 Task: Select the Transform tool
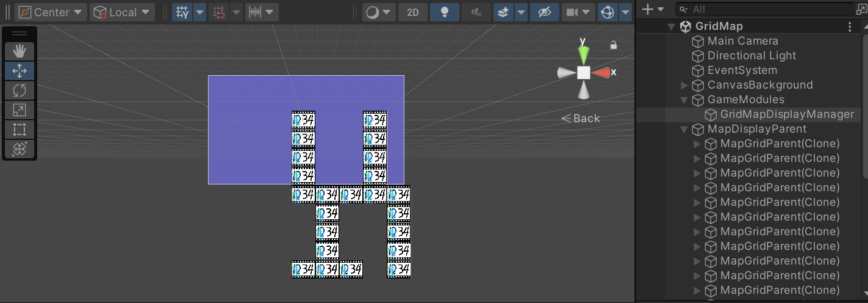tap(20, 149)
